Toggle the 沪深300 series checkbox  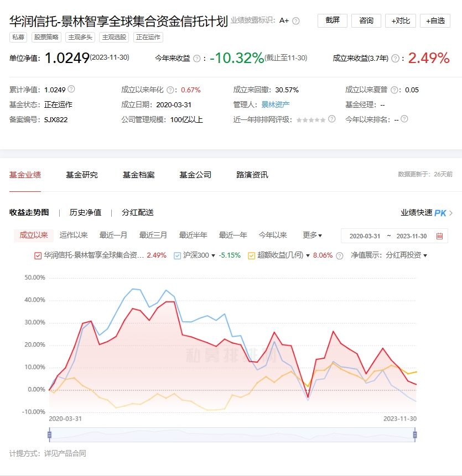coord(177,255)
